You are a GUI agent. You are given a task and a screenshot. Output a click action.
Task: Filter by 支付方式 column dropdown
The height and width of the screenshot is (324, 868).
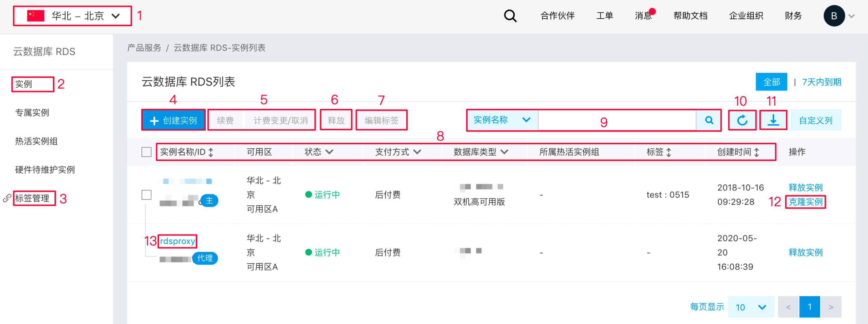[x=417, y=152]
